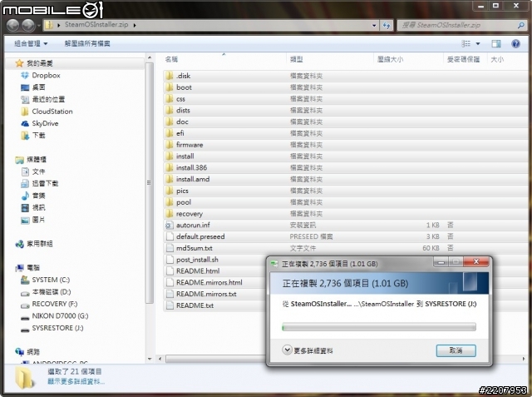Screen dimensions: 532x397
Task: Click the Extract all files button
Action: (87, 43)
